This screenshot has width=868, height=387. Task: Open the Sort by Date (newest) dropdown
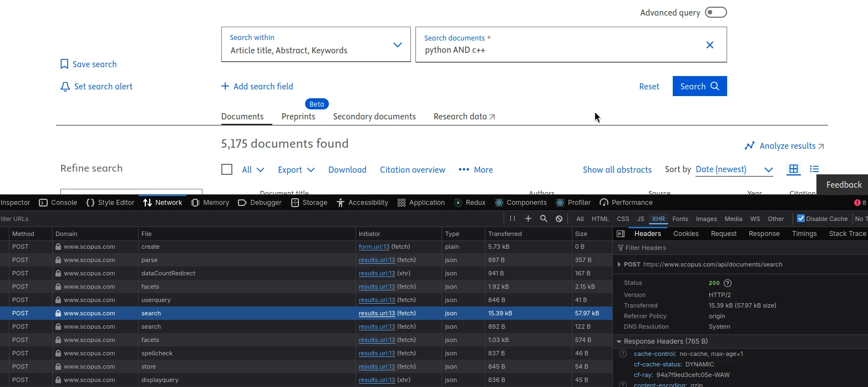click(734, 169)
